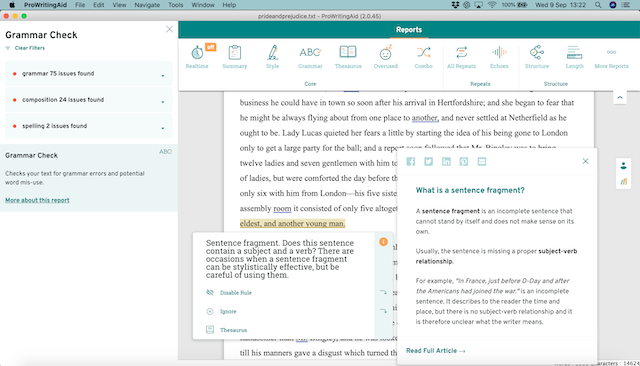Click the arrow next to Ignore
640x366 pixels.
pyautogui.click(x=383, y=311)
